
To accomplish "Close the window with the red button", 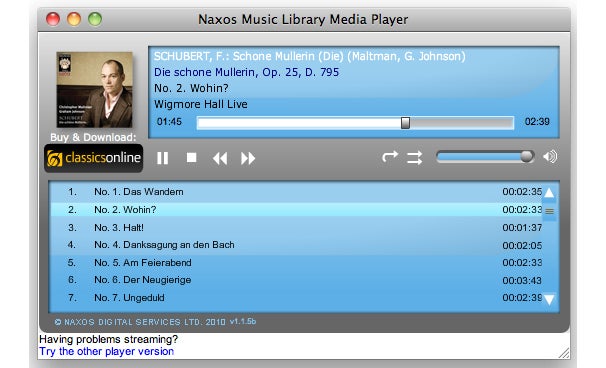I will [53, 19].
